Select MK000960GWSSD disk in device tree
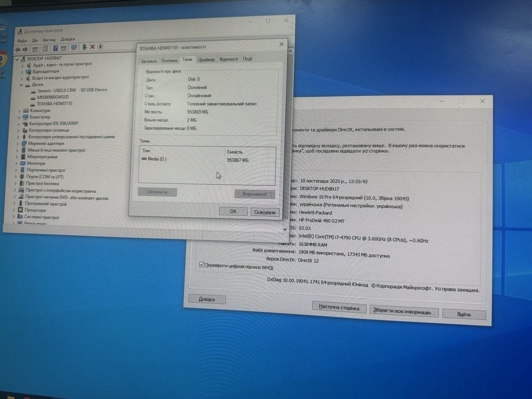This screenshot has width=532, height=399. 53,97
